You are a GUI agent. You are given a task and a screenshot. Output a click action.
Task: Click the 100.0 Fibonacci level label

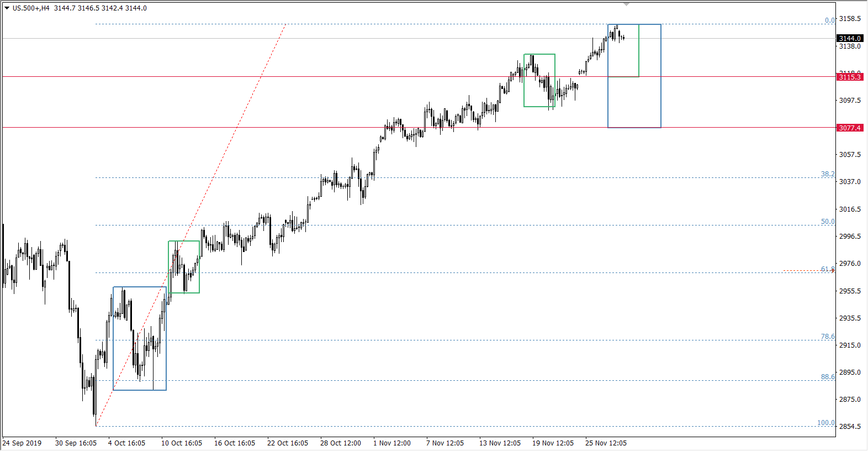coord(825,423)
